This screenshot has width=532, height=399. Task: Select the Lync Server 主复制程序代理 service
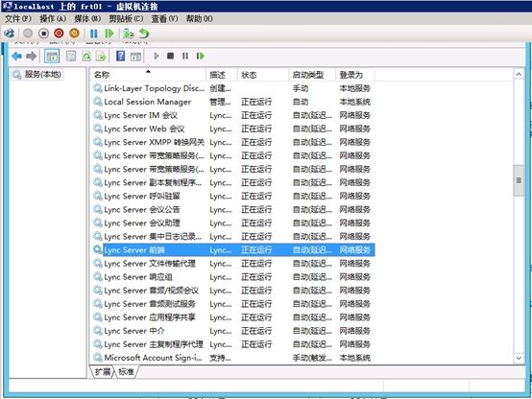[232, 344]
